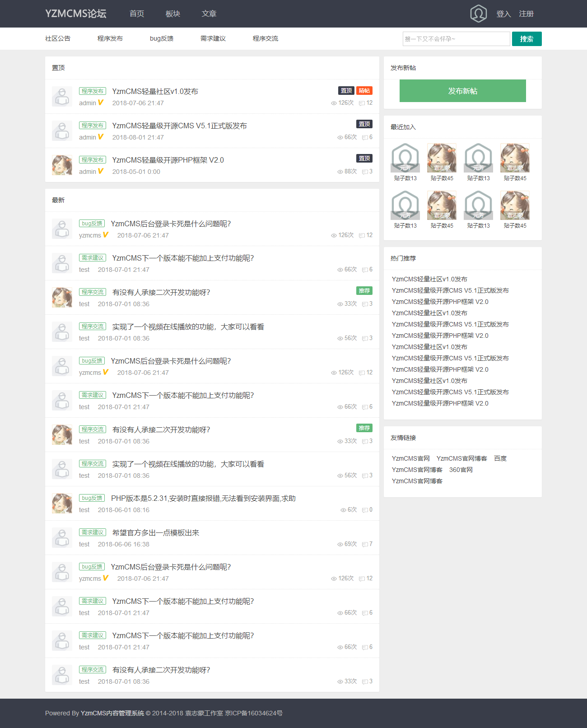Focus the search input field
Viewport: 587px width, 728px height.
coord(456,39)
